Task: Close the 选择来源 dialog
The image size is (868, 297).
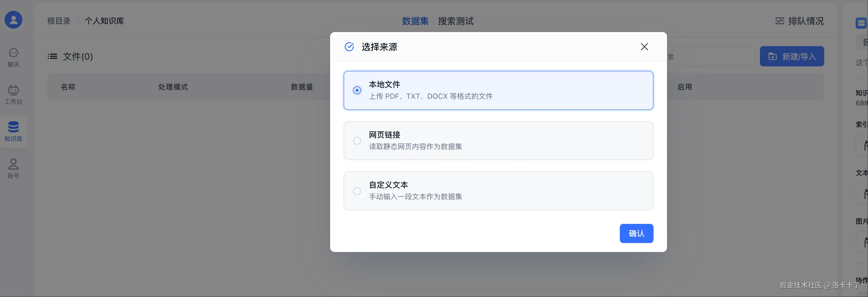Action: [x=644, y=47]
